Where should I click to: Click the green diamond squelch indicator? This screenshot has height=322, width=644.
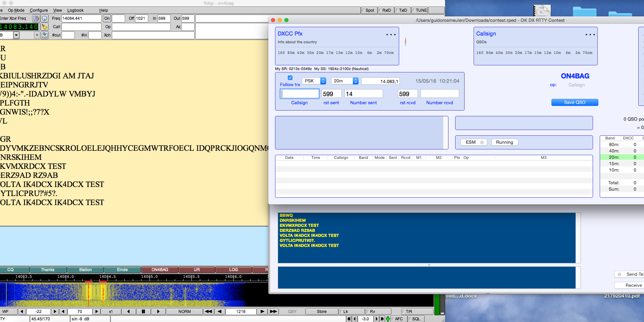point(388,319)
